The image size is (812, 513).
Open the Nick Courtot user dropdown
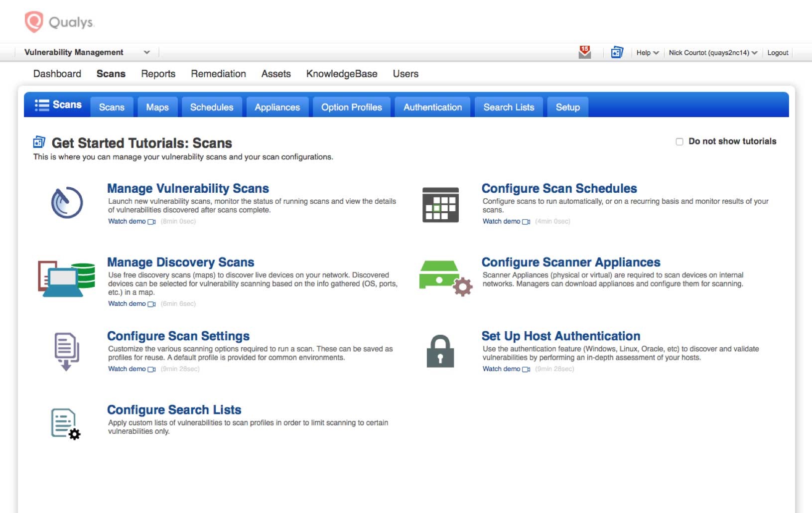[713, 52]
